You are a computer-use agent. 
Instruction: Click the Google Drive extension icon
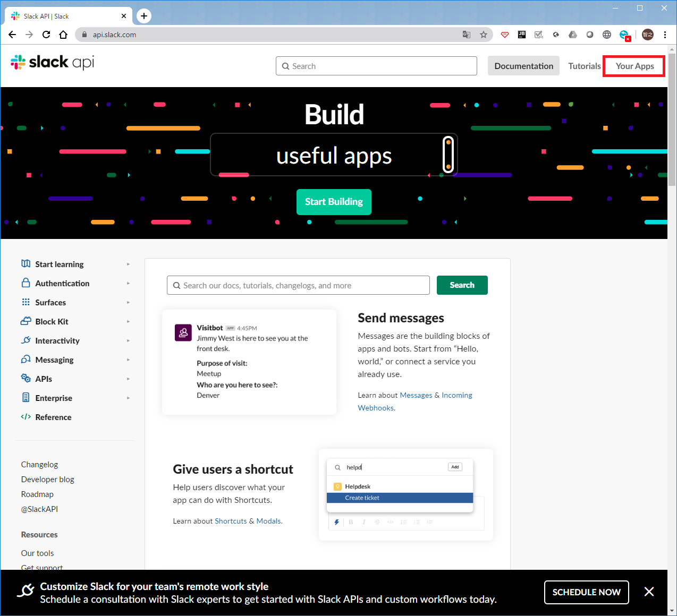coord(573,35)
